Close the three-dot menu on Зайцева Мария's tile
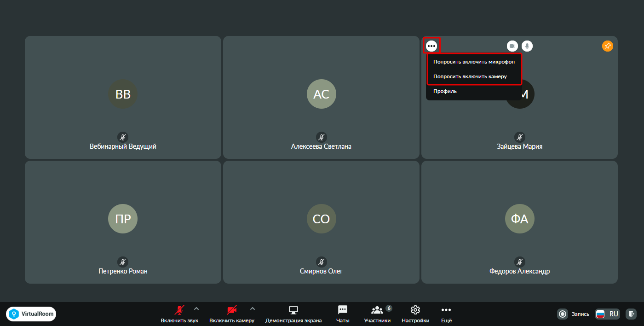This screenshot has width=644, height=326. pyautogui.click(x=431, y=46)
